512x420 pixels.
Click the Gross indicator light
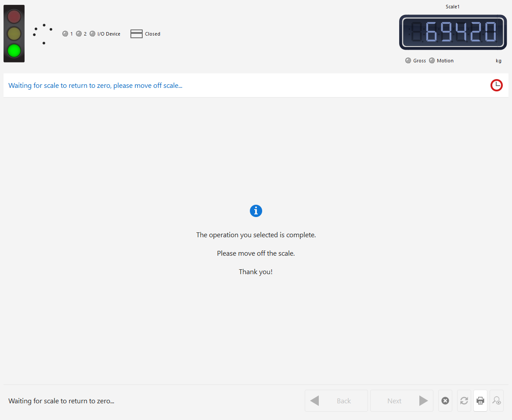pos(408,61)
